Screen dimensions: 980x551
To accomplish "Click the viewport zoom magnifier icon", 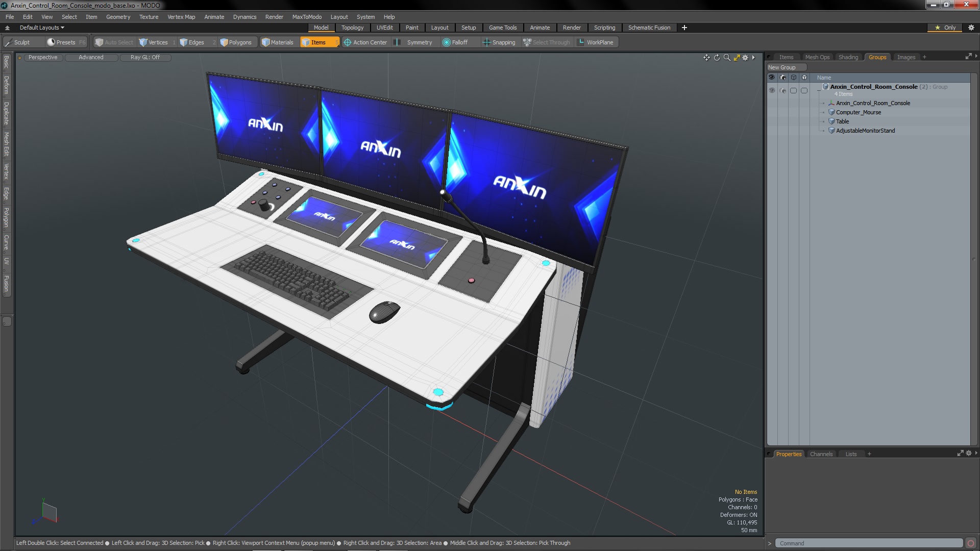I will tap(727, 58).
